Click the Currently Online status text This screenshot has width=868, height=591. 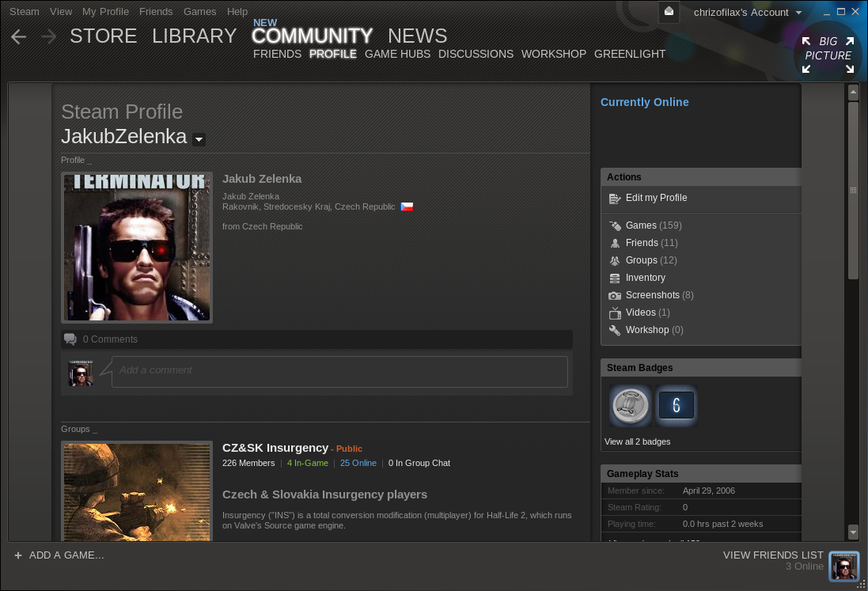point(644,102)
